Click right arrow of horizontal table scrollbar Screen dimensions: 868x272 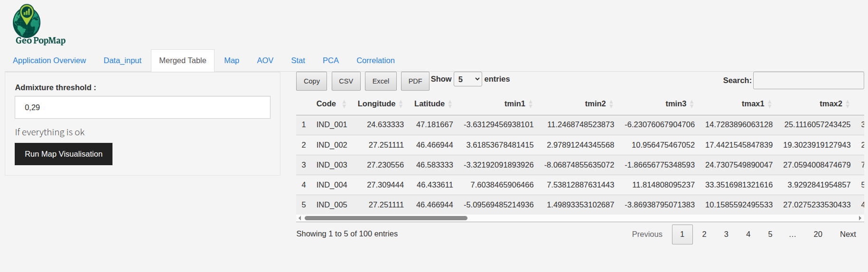[x=860, y=218]
